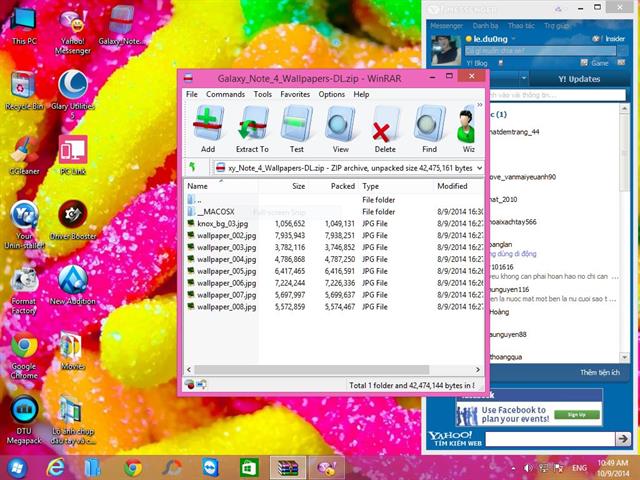
Task: Open the Recycle Bin
Action: tap(24, 91)
